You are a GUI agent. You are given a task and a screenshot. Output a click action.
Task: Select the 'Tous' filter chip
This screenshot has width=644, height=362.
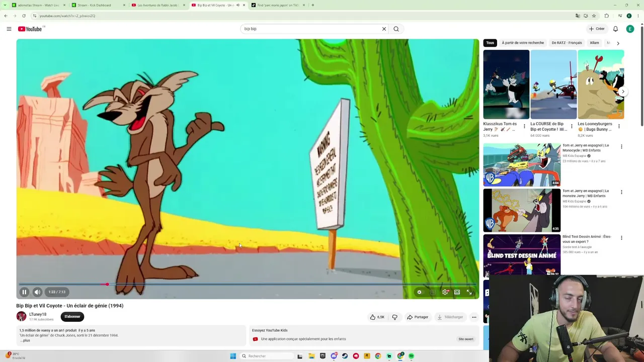point(490,43)
